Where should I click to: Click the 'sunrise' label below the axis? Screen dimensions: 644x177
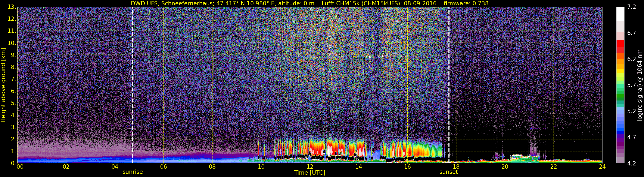[133, 172]
